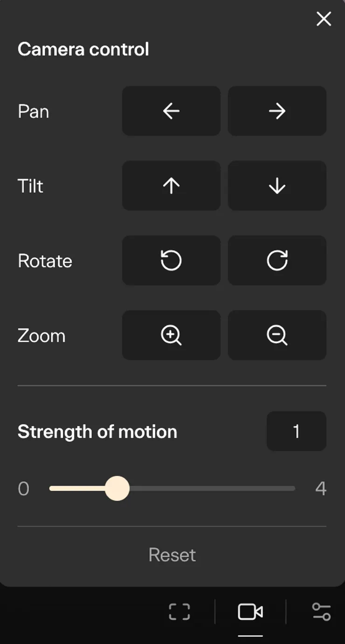Tilt the camera up
The height and width of the screenshot is (644, 345).
pyautogui.click(x=171, y=186)
